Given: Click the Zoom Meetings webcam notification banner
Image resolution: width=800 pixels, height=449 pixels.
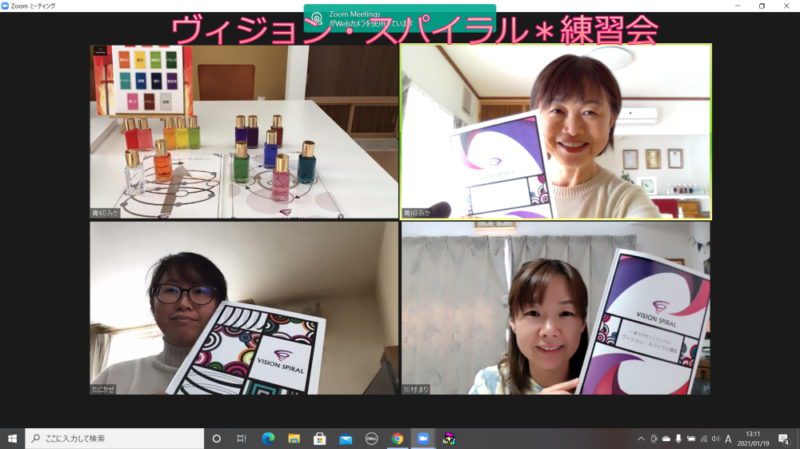Looking at the screenshot, I should (400, 17).
